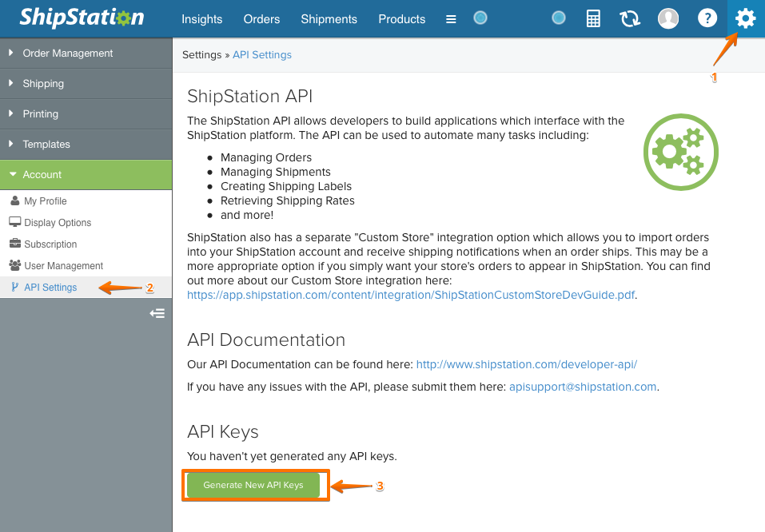765x532 pixels.
Task: Go to the Products tab
Action: 401,19
